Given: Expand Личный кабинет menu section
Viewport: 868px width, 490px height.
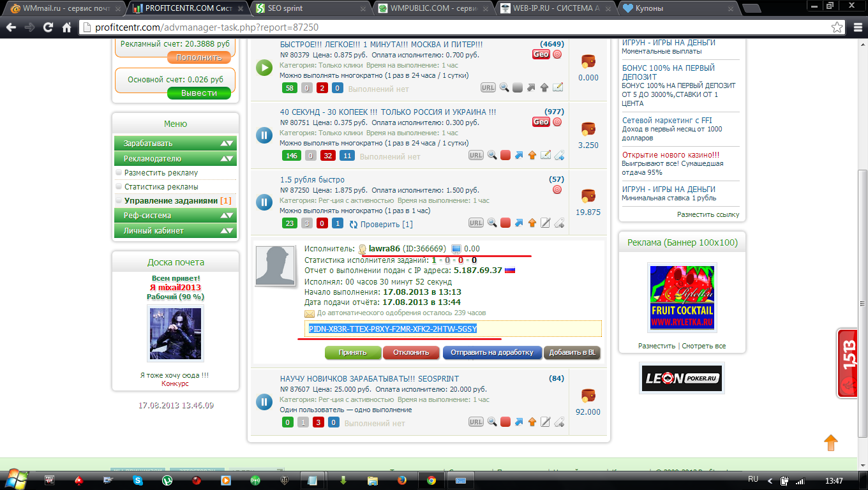Looking at the screenshot, I should point(176,230).
